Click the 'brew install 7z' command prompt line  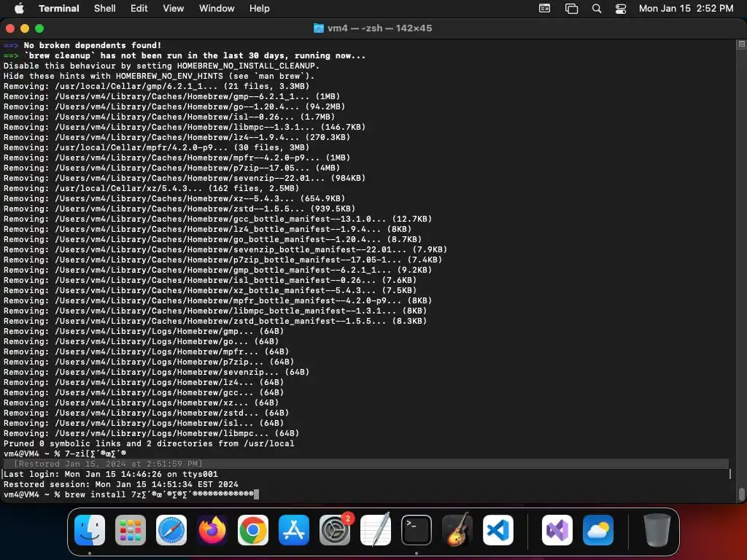(131, 495)
